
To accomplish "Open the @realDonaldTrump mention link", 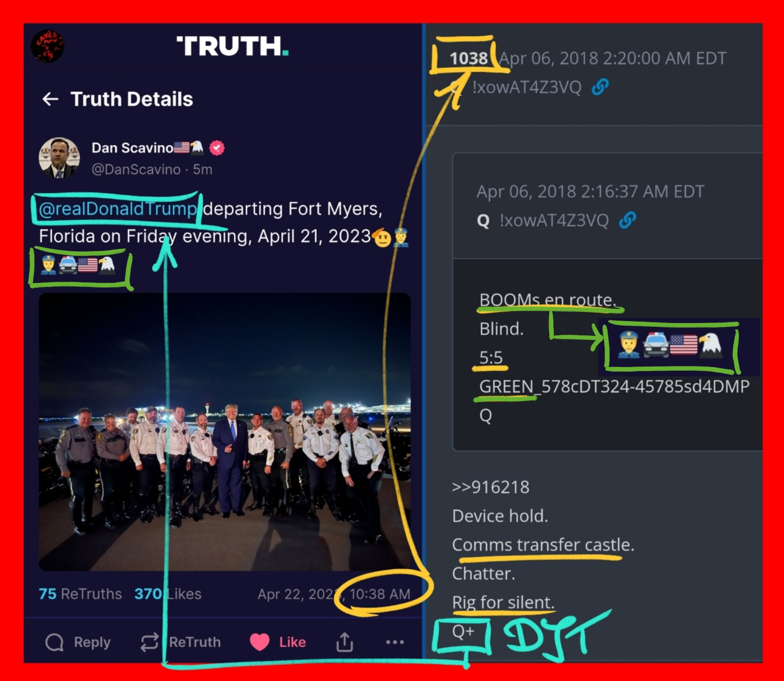I will (x=117, y=209).
